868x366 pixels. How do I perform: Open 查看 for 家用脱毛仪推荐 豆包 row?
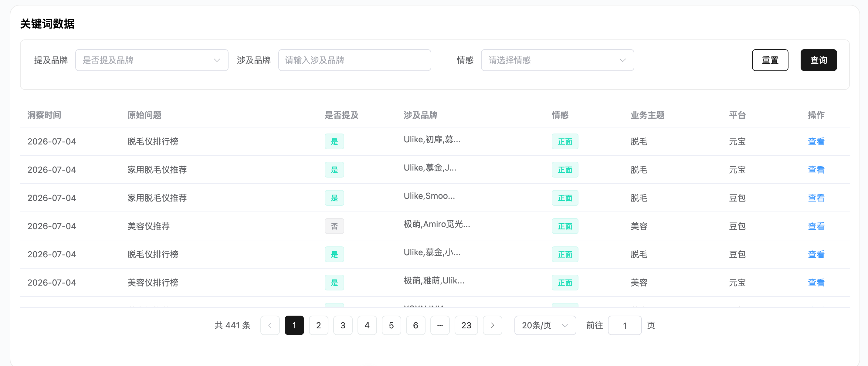(x=816, y=198)
